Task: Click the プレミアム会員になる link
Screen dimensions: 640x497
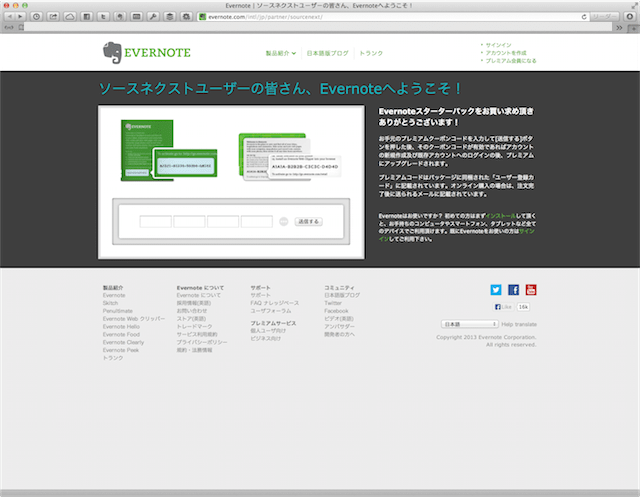Action: pyautogui.click(x=511, y=60)
